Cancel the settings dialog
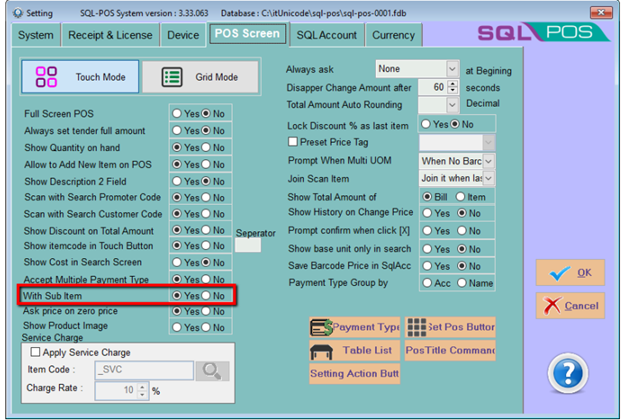Image resolution: width=621 pixels, height=420 pixels. click(x=569, y=306)
